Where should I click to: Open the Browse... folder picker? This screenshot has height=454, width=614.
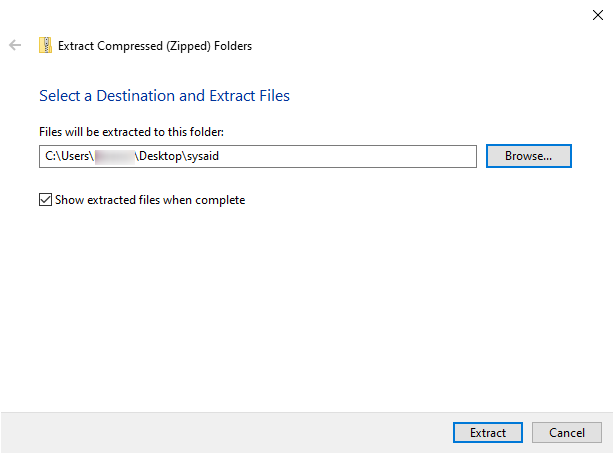529,156
